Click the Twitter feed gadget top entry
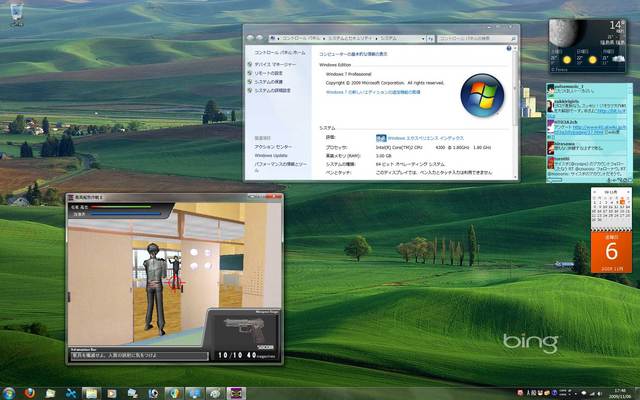The height and width of the screenshot is (400, 640). [x=589, y=90]
